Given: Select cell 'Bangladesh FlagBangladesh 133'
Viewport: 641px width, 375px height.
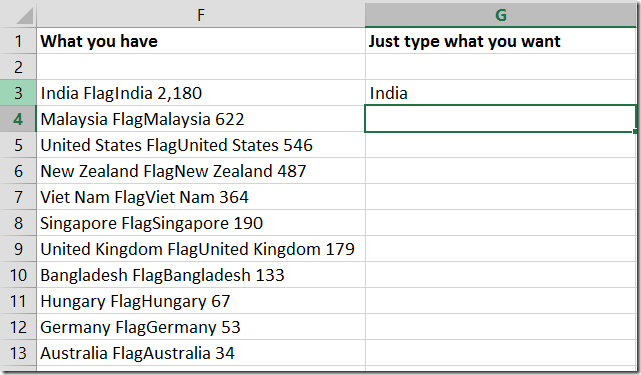Looking at the screenshot, I should 201,275.
